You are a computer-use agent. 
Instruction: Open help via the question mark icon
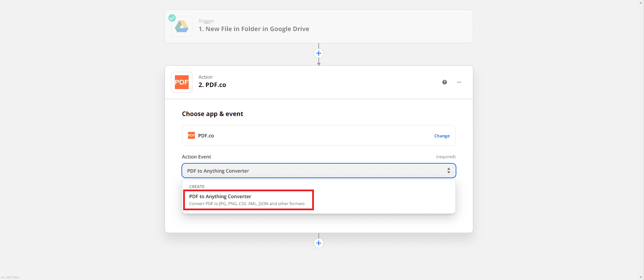click(445, 82)
